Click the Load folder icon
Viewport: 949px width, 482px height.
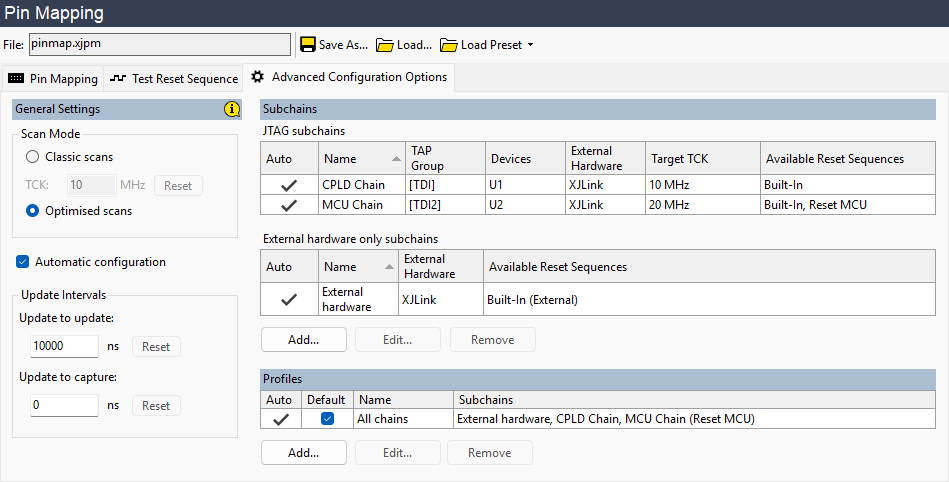384,45
